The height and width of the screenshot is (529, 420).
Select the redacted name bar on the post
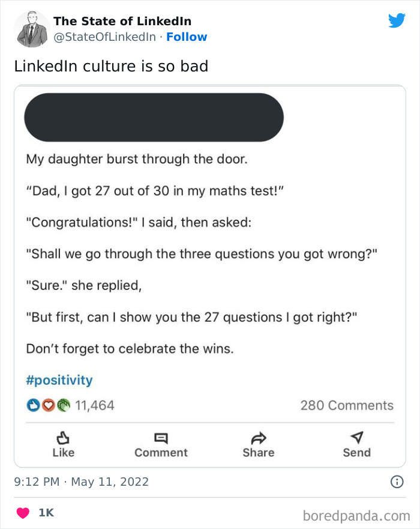154,117
